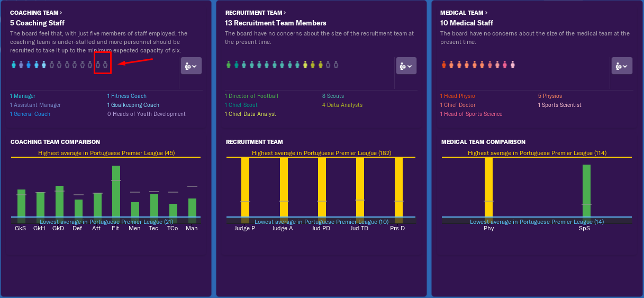
Task: Open the medical team add-staff dropdown
Action: 622,66
